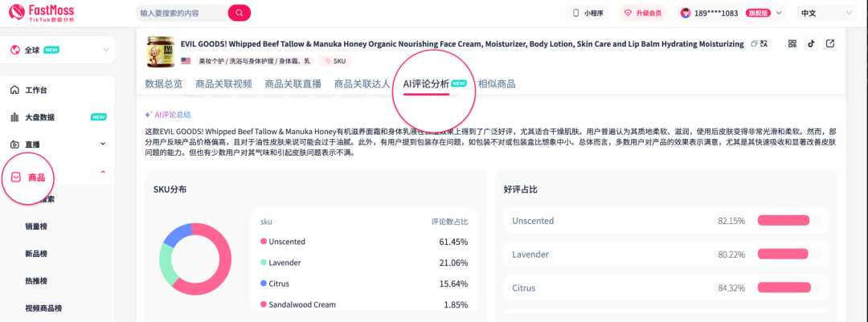Image resolution: width=868 pixels, height=322 pixels.
Task: Click the pink Unscented legend dot
Action: coord(264,242)
